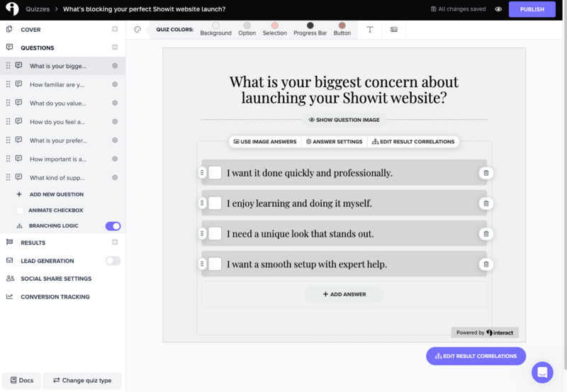The image size is (567, 392).
Task: Check the box for 'I enjoy learning and doing it myself'
Action: click(215, 203)
